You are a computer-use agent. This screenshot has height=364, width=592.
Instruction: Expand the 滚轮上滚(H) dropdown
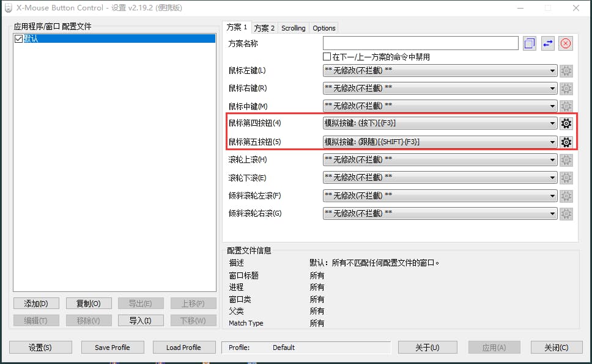440,160
